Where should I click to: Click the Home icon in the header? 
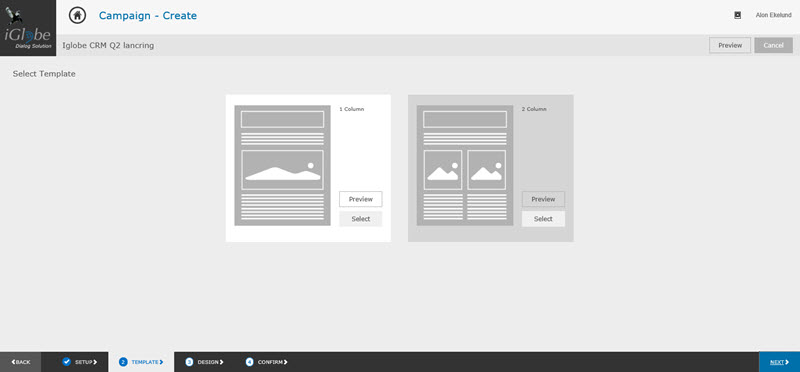pos(78,15)
